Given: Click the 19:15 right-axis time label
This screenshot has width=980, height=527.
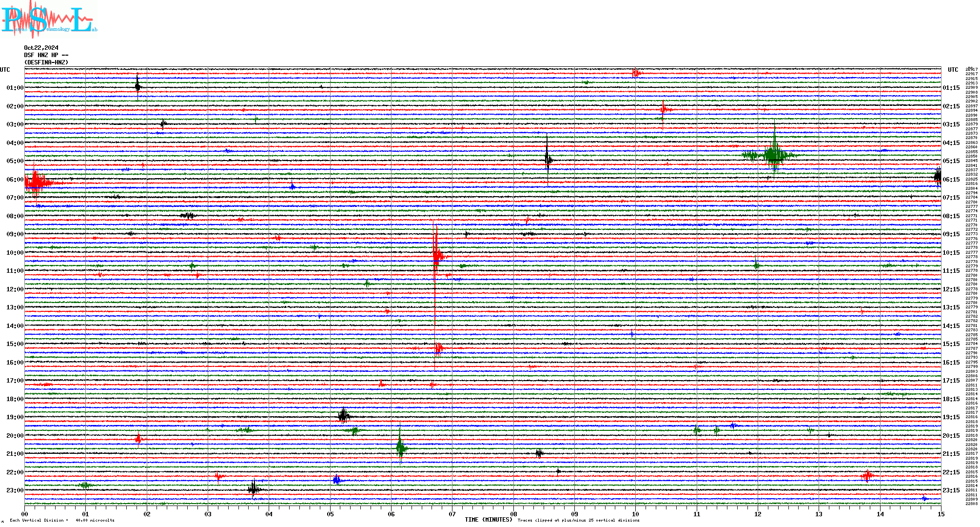Looking at the screenshot, I should (x=951, y=417).
